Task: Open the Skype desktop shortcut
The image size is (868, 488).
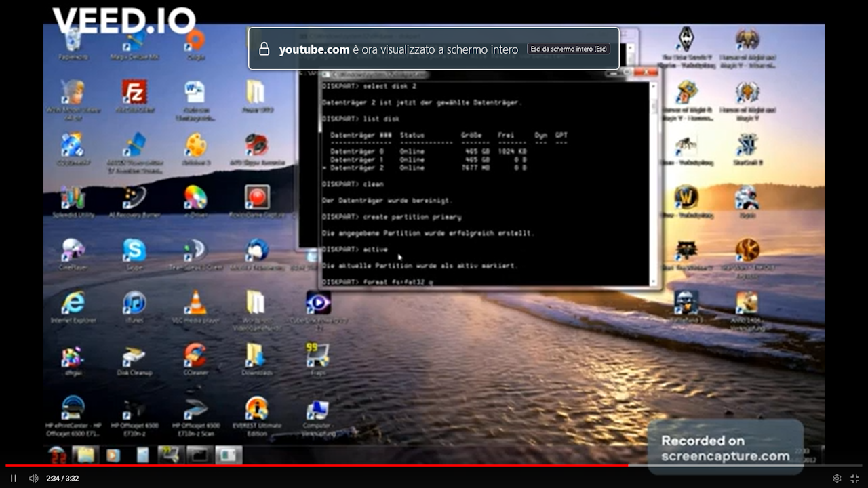Action: (x=134, y=250)
